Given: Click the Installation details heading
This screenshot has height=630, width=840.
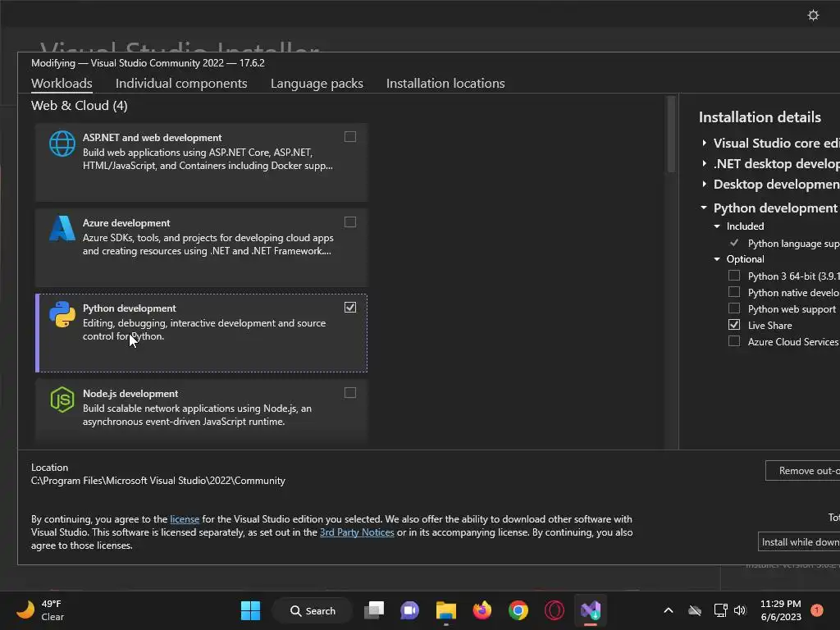Looking at the screenshot, I should 760,117.
